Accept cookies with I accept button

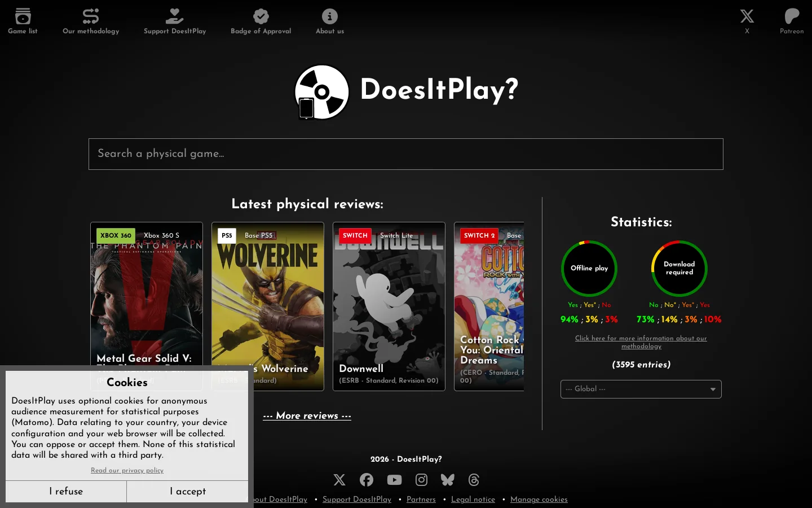coord(188,491)
